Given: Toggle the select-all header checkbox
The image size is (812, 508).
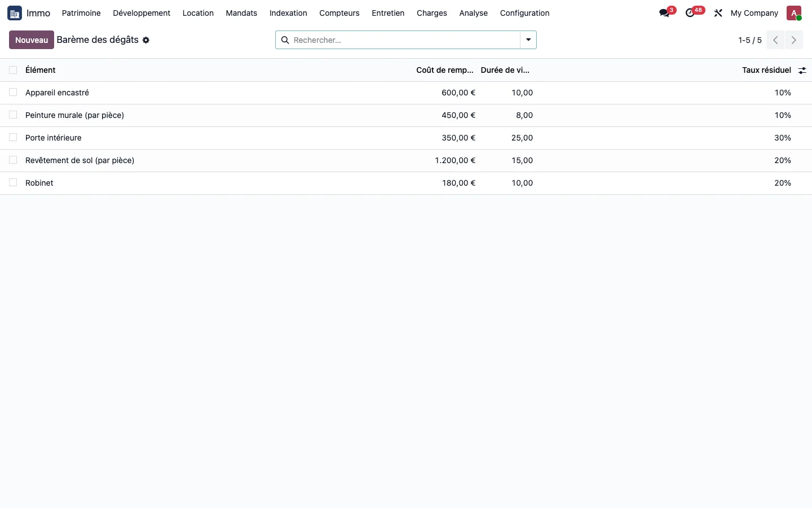Looking at the screenshot, I should pyautogui.click(x=13, y=70).
